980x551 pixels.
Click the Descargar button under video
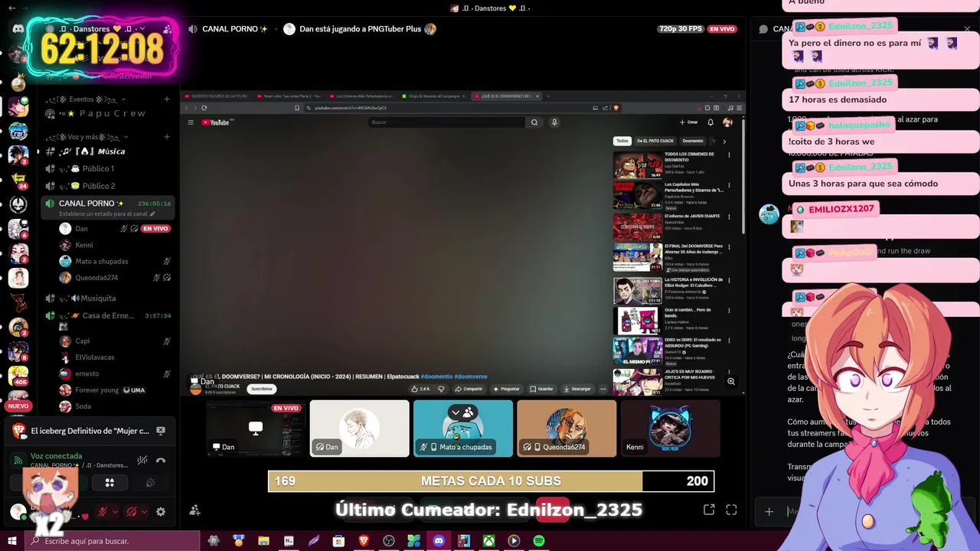pyautogui.click(x=577, y=389)
